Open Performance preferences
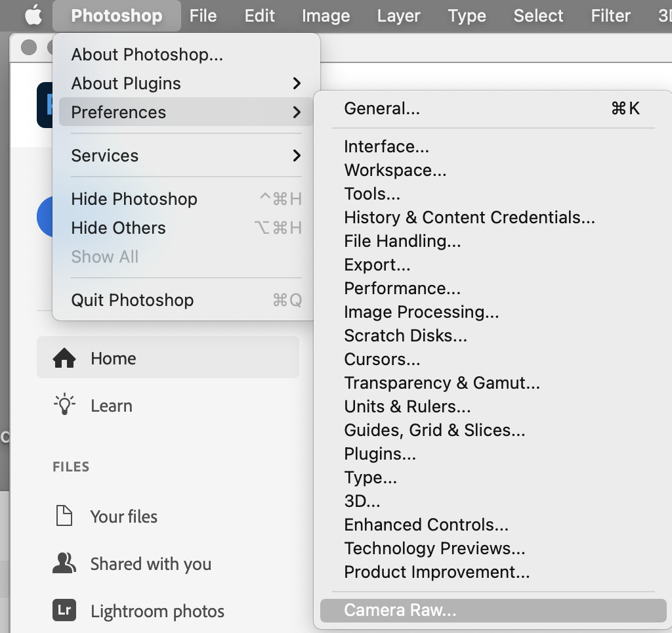The image size is (672, 633). click(402, 288)
